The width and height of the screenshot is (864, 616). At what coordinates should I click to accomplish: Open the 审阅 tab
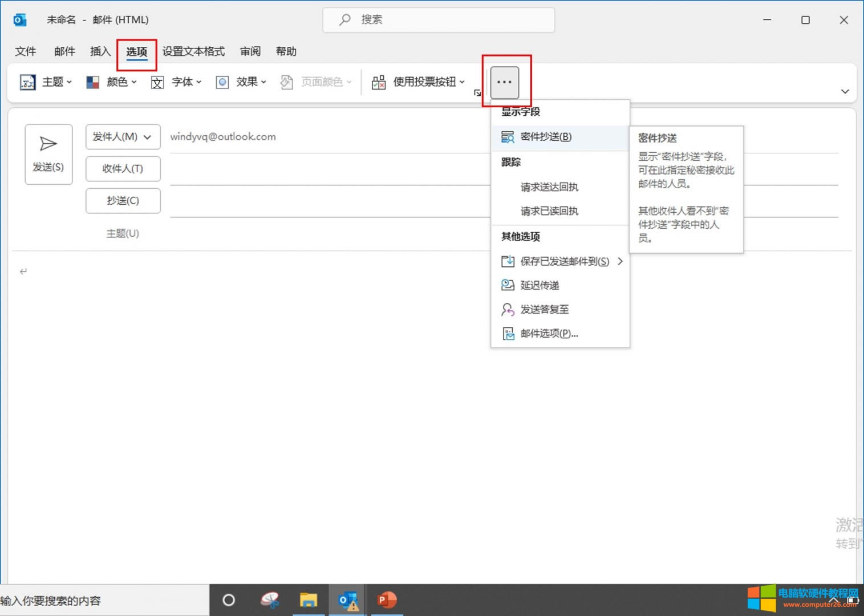click(250, 51)
